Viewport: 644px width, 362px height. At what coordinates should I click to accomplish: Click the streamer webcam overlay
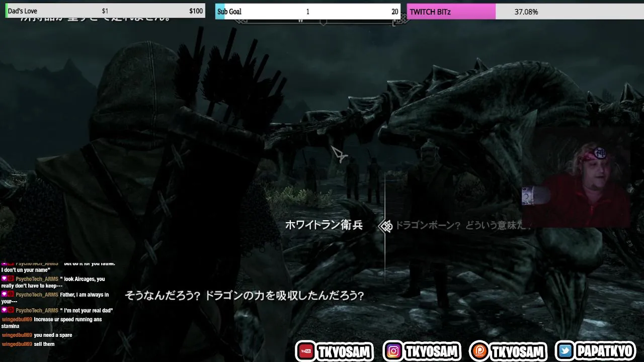point(576,177)
